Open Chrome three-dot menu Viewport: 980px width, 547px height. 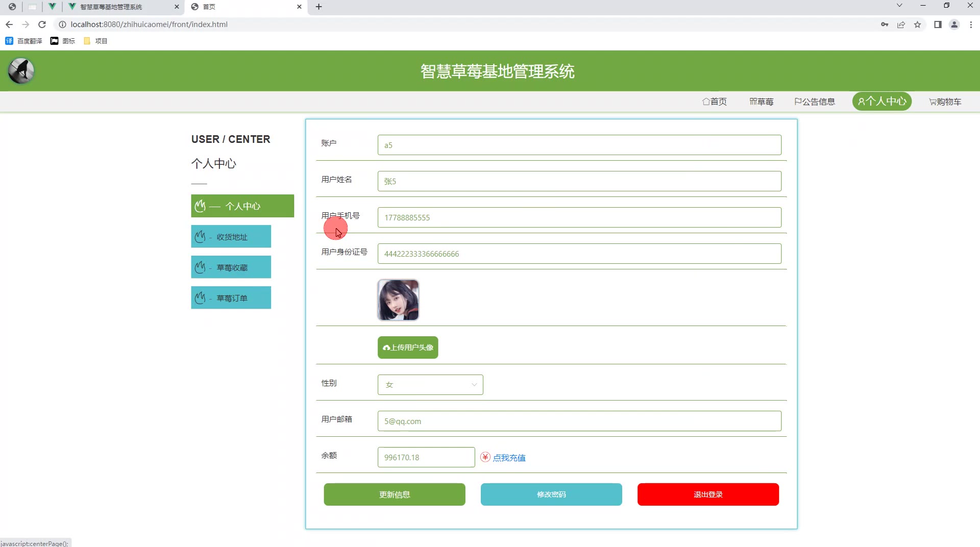click(x=971, y=24)
